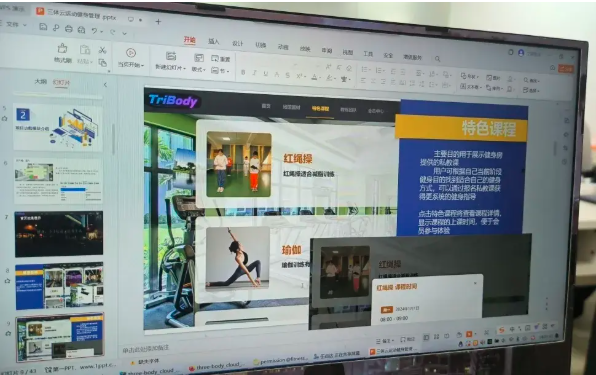Select slide 8 thumbnail

pos(59,286)
